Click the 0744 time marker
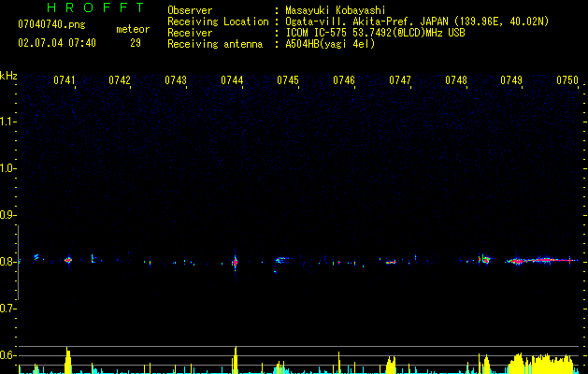 tap(232, 80)
